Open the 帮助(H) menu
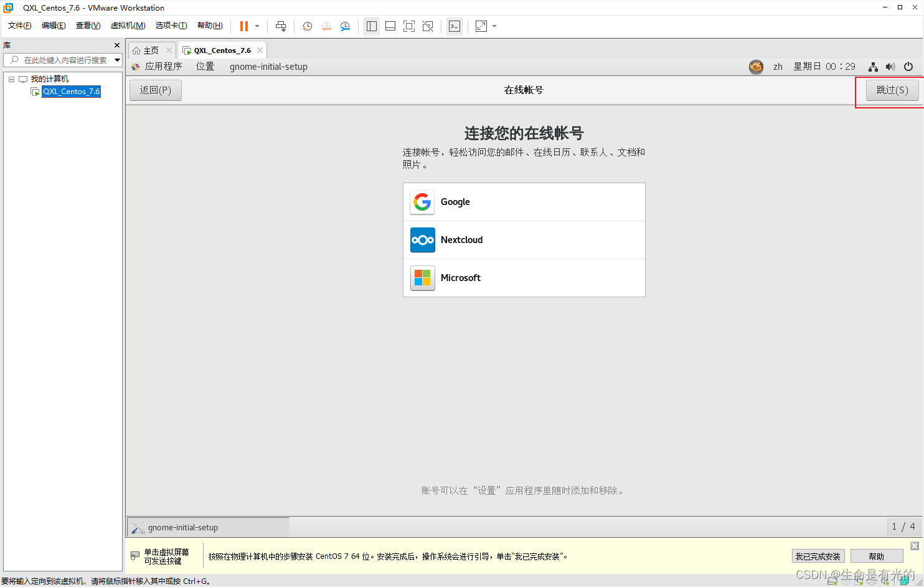This screenshot has width=924, height=587. tap(210, 26)
